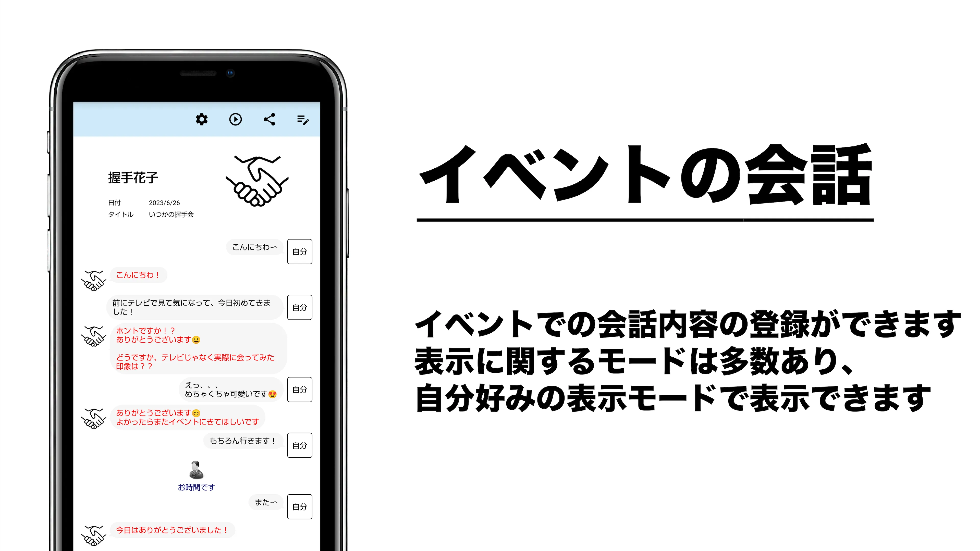The height and width of the screenshot is (551, 980).
Task: Open the settings gear menu
Action: click(x=201, y=120)
